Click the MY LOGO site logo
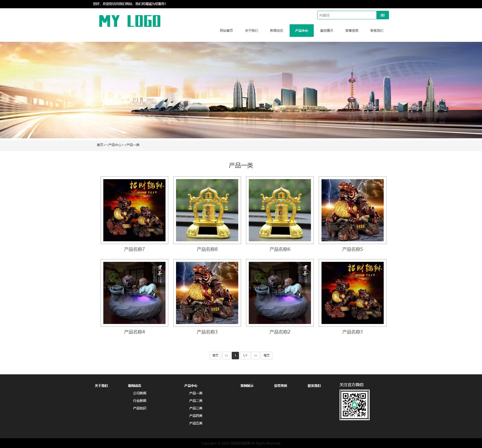 click(x=130, y=21)
